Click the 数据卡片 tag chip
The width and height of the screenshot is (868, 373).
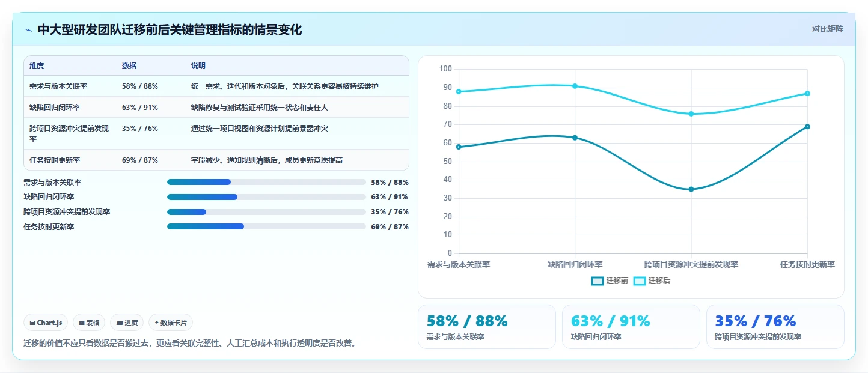click(171, 323)
